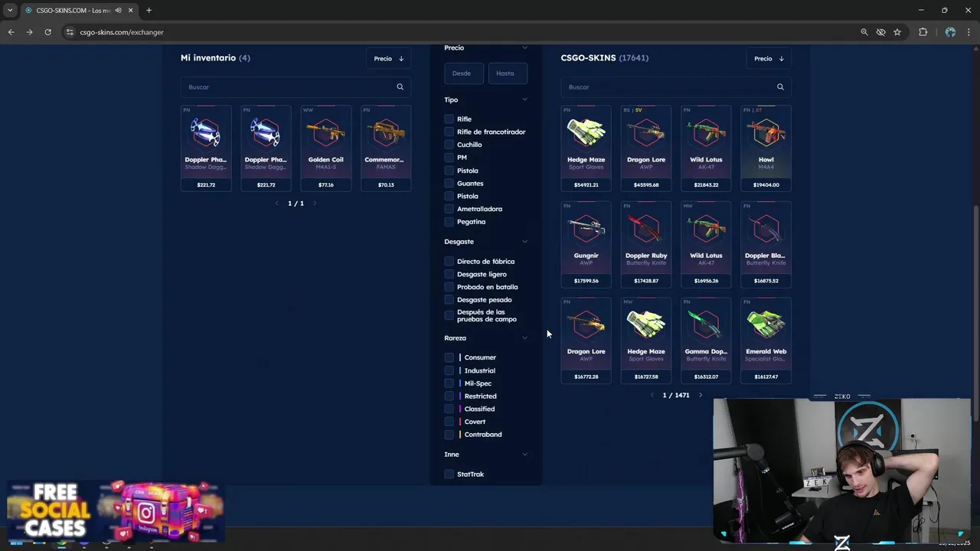Check the Covert rarity filter
The width and height of the screenshot is (980, 551).
449,422
